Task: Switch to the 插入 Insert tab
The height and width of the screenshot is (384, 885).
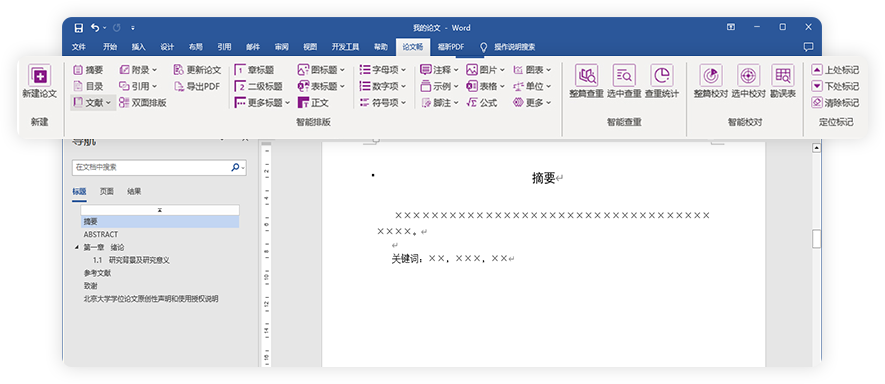Action: 138,47
